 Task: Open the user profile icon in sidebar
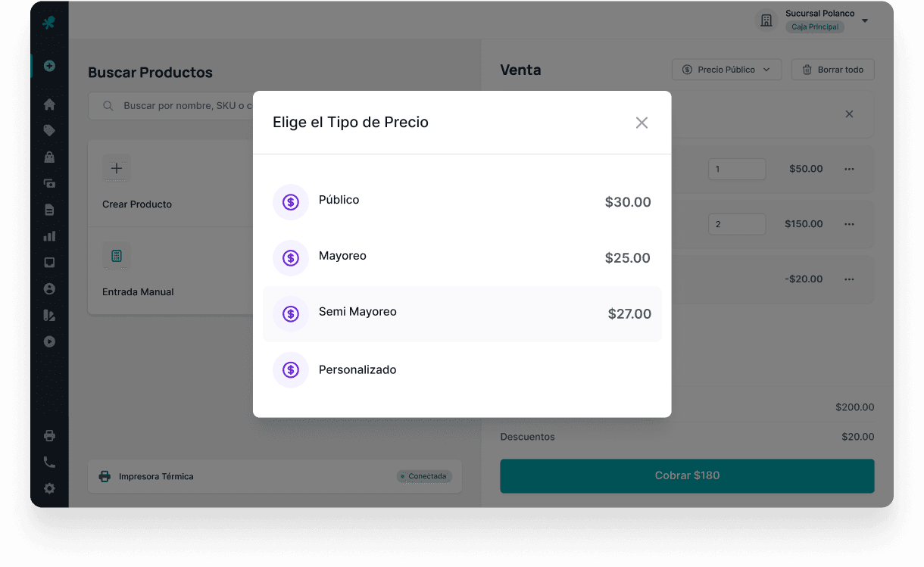49,288
